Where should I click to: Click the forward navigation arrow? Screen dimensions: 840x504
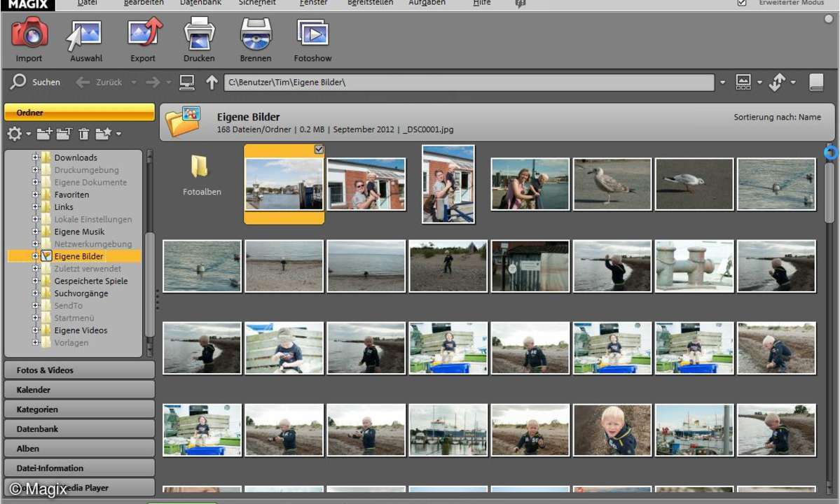(153, 83)
